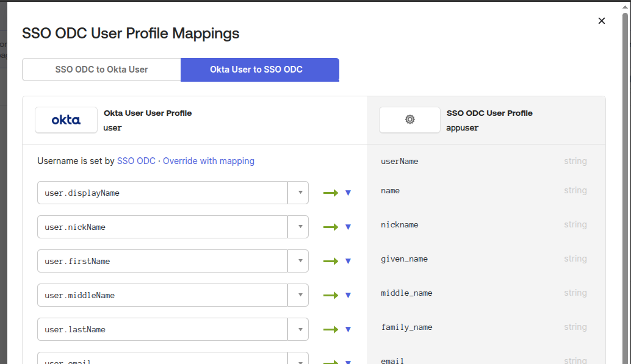
Task: Expand mapping options triangle for nickname row
Action: click(348, 227)
